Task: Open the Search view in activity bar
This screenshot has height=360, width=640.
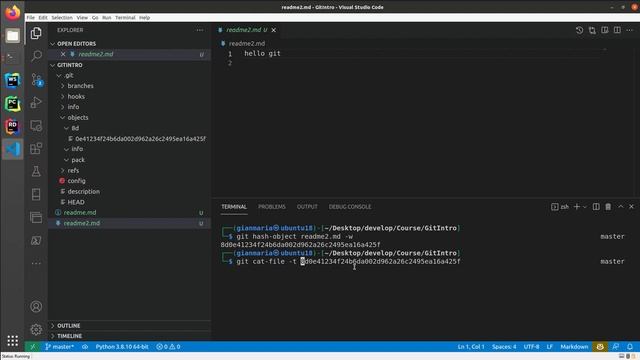Action: [x=36, y=56]
